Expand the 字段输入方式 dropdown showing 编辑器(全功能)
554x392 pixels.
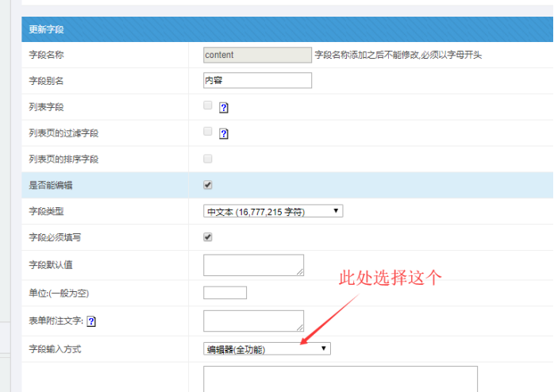click(267, 349)
